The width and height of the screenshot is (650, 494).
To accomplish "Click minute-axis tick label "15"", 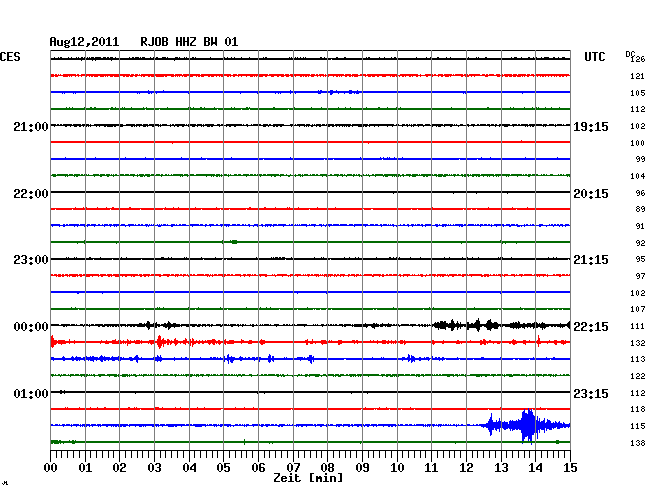I will [x=570, y=468].
